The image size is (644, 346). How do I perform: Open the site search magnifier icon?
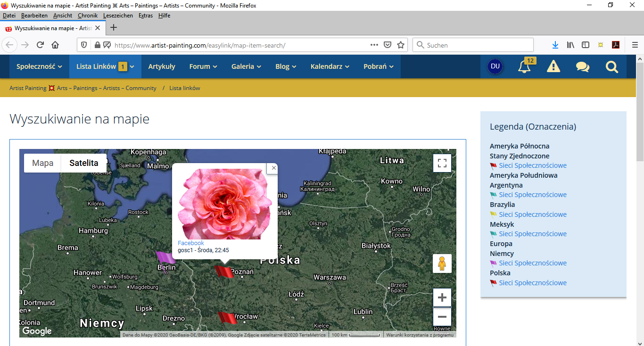pos(611,67)
